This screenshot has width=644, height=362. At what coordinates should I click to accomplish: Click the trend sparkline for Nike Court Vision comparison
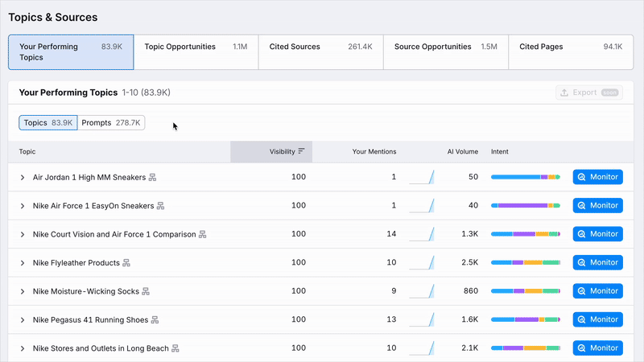420,234
